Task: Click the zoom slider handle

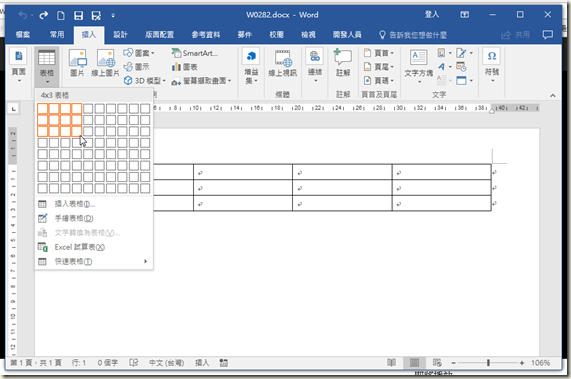Action: pyautogui.click(x=488, y=363)
